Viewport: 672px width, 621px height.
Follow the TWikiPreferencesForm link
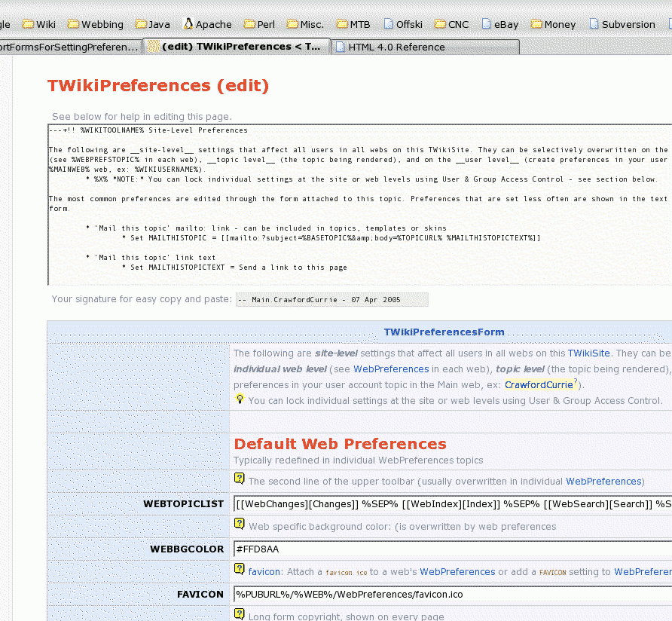(x=444, y=332)
